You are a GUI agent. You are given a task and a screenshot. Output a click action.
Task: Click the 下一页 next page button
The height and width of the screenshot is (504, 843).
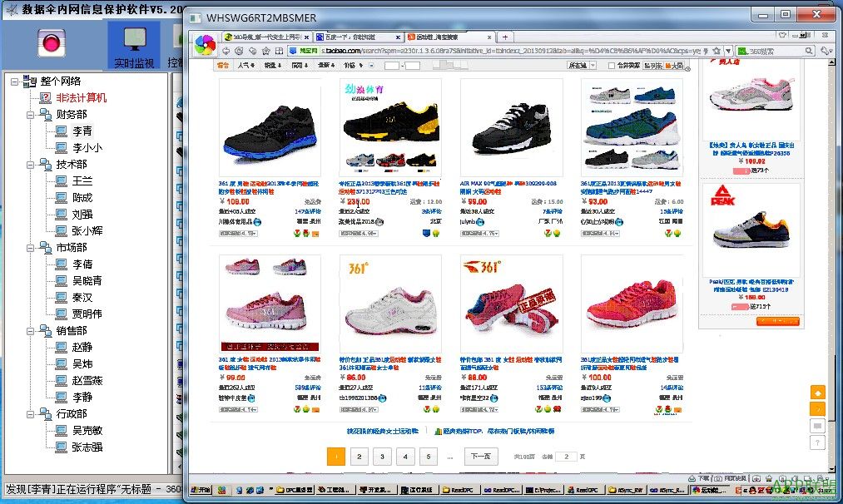pos(481,457)
